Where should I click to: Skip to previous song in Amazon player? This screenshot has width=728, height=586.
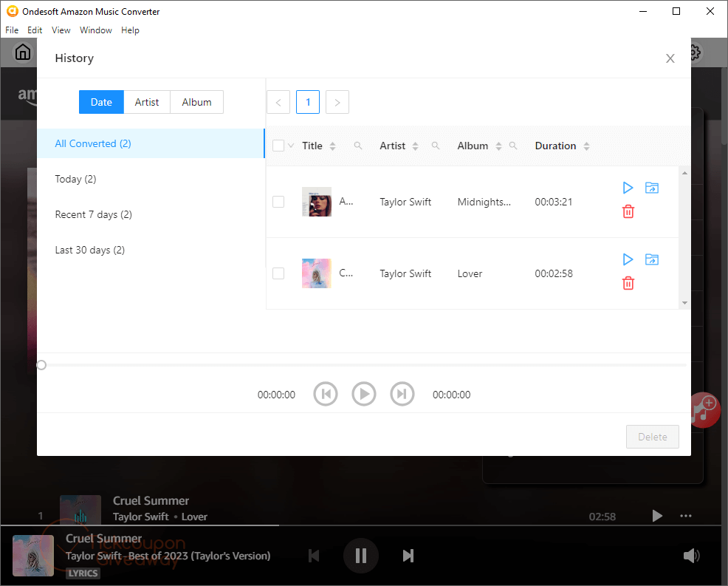pos(315,556)
